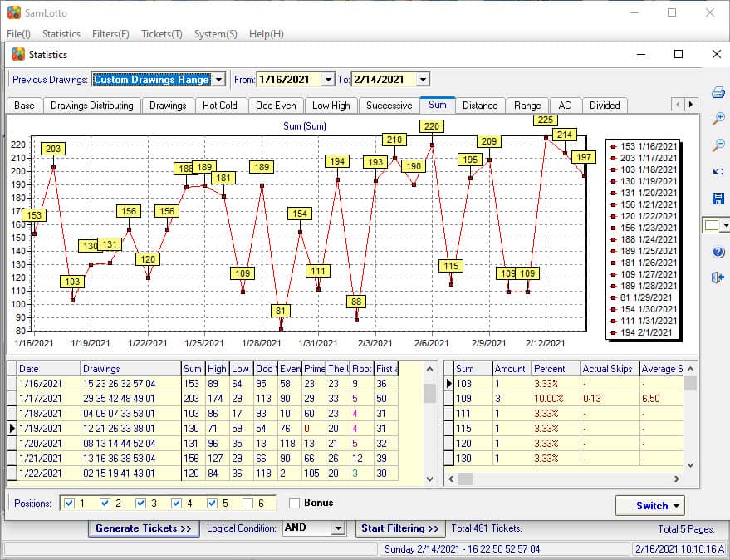Click the zoom out magnifier icon

[x=718, y=145]
